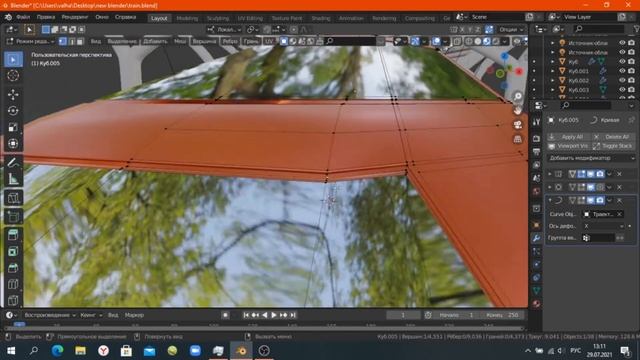The image size is (640, 360).
Task: Toggle perspective/orthographic grid icon
Action: (518, 139)
